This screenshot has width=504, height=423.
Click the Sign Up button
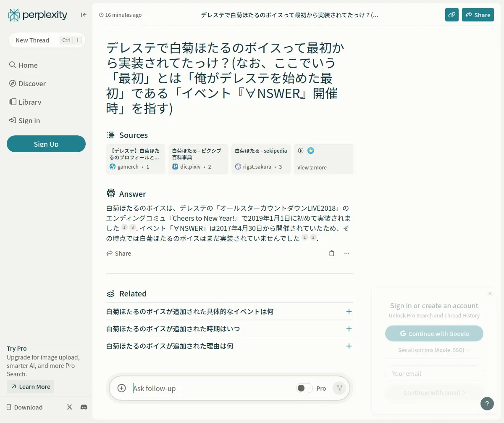(46, 144)
